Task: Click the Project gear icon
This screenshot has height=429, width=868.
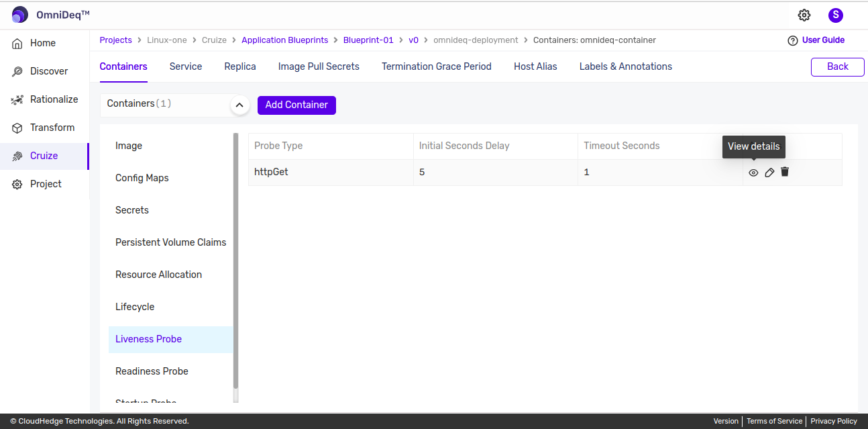Action: [17, 184]
